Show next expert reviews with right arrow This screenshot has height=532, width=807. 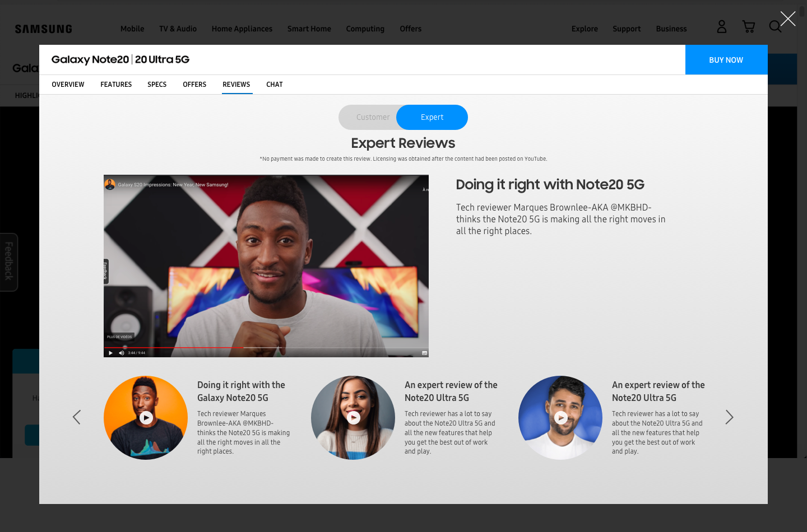pos(729,417)
